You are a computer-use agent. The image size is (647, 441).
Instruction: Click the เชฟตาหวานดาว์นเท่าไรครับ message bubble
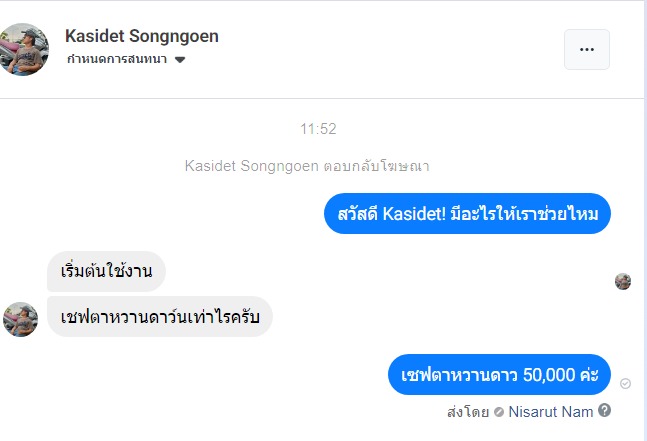pyautogui.click(x=160, y=316)
